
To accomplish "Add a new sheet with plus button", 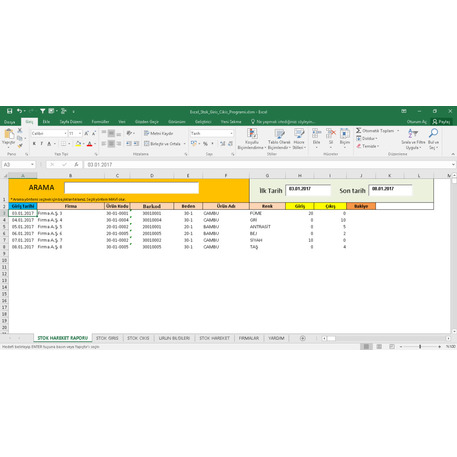I will click(303, 338).
